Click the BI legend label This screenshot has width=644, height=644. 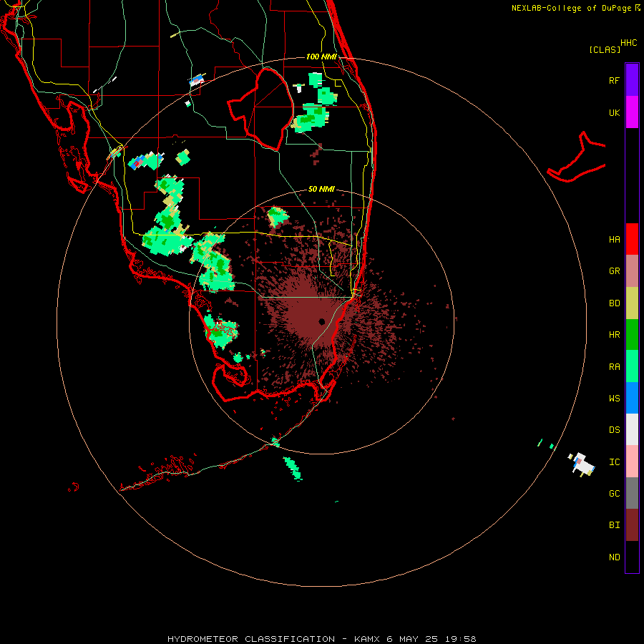click(x=614, y=525)
